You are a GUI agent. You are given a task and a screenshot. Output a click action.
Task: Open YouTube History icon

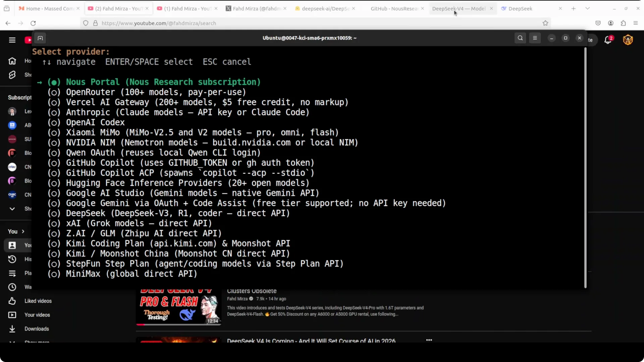tap(12, 259)
